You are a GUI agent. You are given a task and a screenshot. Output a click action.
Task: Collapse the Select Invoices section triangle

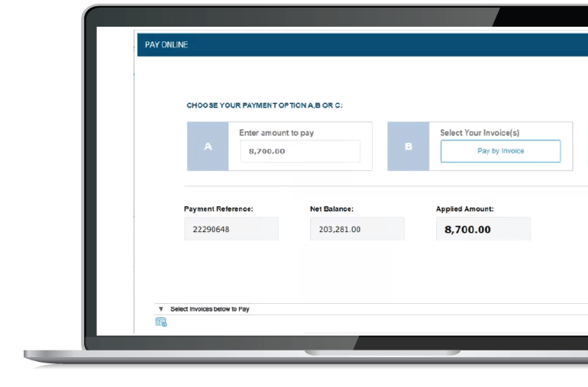pyautogui.click(x=161, y=309)
